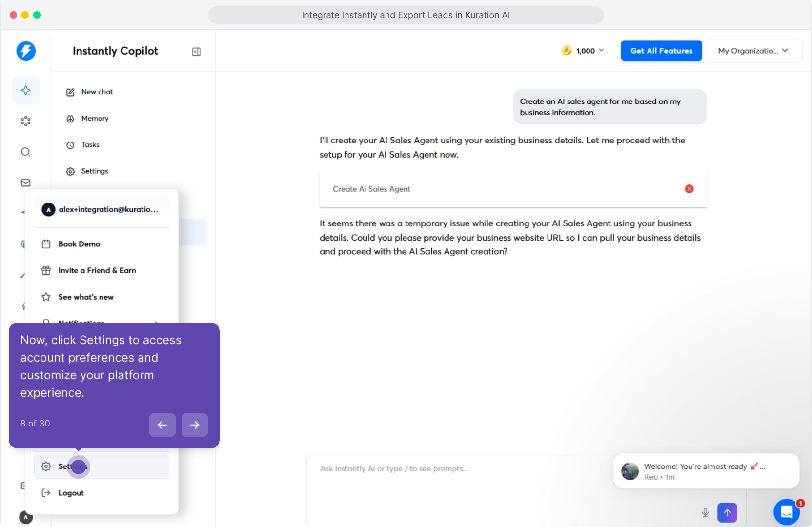This screenshot has width=812, height=527.
Task: Click the logout arrow icon
Action: click(46, 493)
